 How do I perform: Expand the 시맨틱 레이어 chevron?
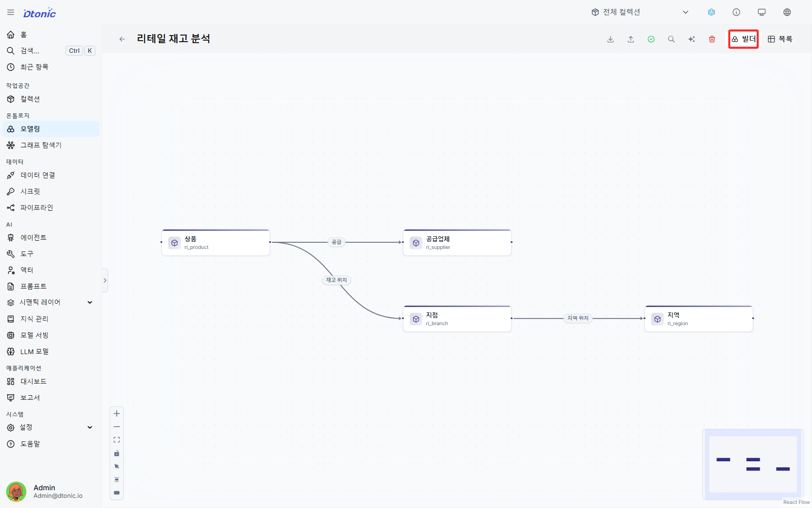(90, 302)
